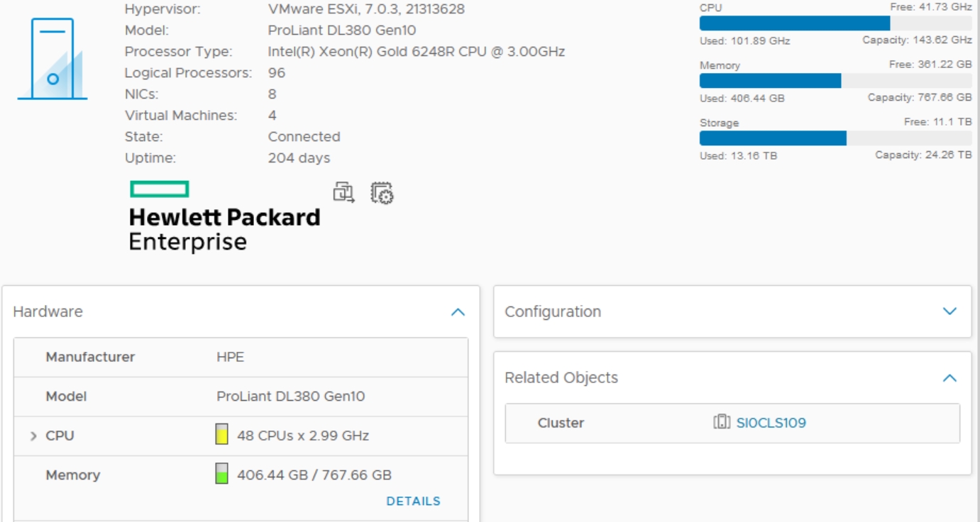Viewport: 980px width, 522px height.
Task: Click the Storage usage capacity bar
Action: coord(835,138)
